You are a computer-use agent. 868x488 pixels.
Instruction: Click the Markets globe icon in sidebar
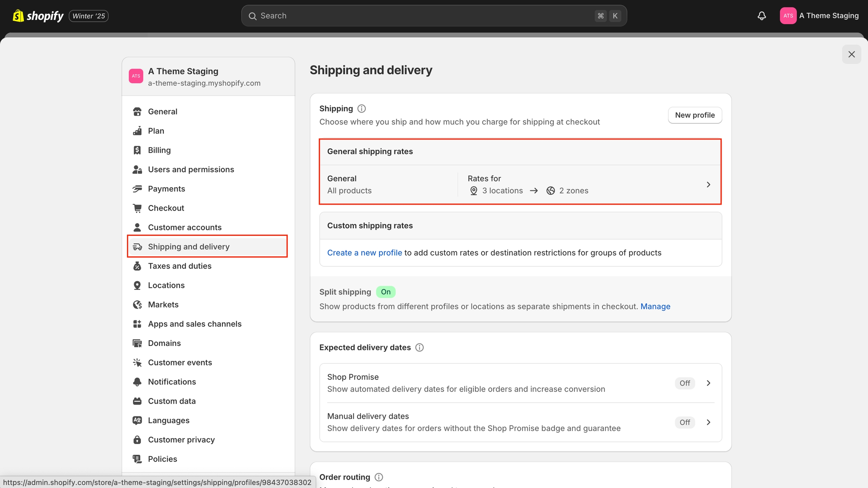click(137, 304)
